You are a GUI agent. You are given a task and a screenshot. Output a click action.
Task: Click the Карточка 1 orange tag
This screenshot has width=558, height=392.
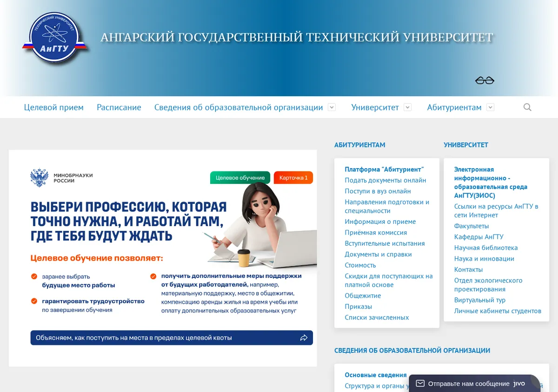(293, 177)
